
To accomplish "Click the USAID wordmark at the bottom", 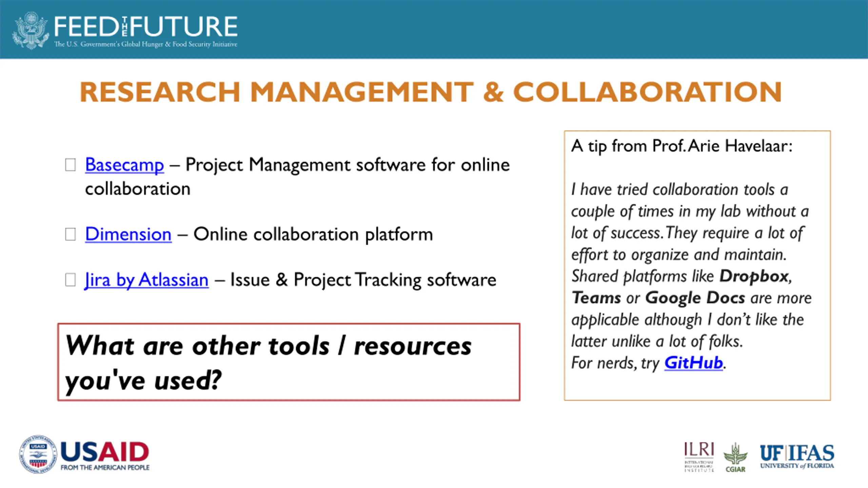I will point(105,452).
